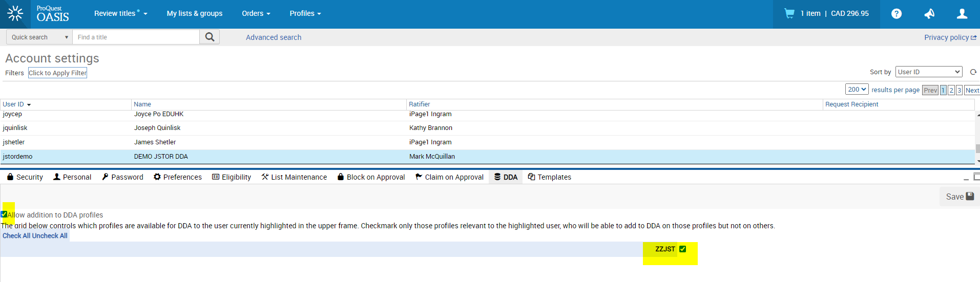Viewport: 980px width, 282px height.
Task: Click the Save button
Action: click(x=960, y=197)
